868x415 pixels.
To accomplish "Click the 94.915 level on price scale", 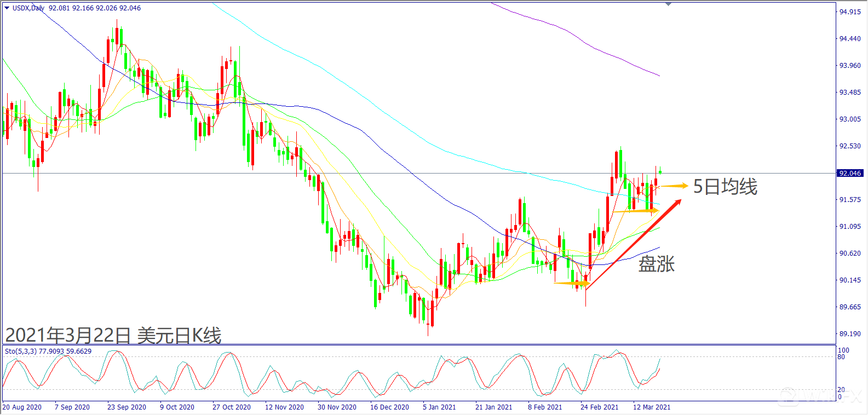I will point(850,12).
